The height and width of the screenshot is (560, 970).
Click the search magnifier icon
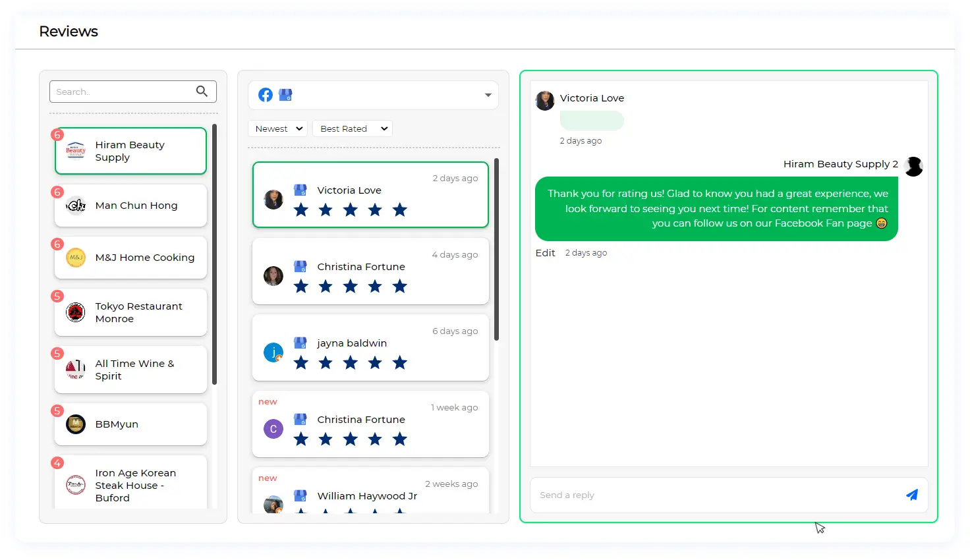[202, 92]
